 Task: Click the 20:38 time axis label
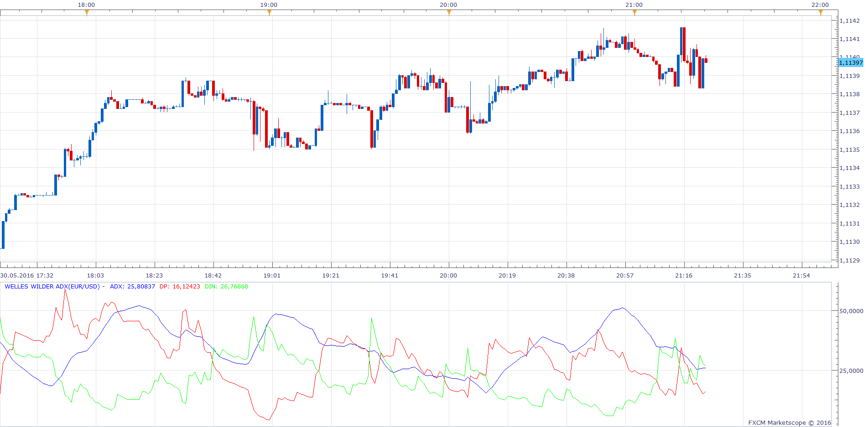tap(566, 275)
